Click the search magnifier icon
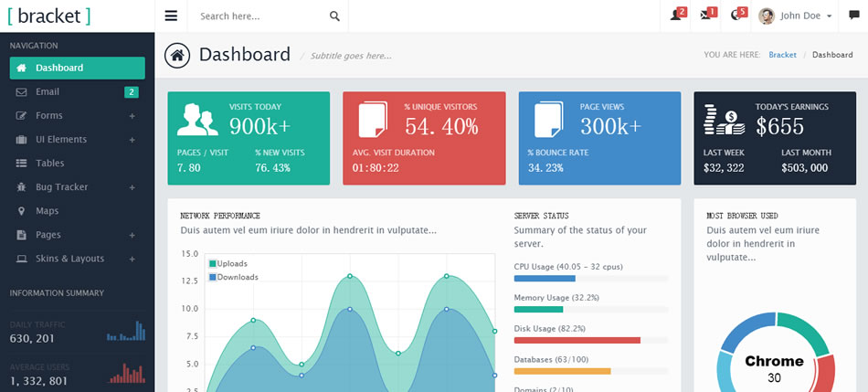This screenshot has width=868, height=392. coord(334,16)
